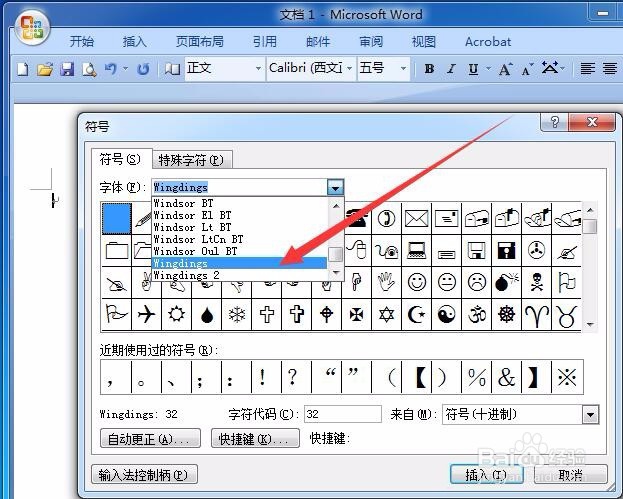Screen dimensions: 623x499
Task: Grow font size icon
Action: [505, 69]
